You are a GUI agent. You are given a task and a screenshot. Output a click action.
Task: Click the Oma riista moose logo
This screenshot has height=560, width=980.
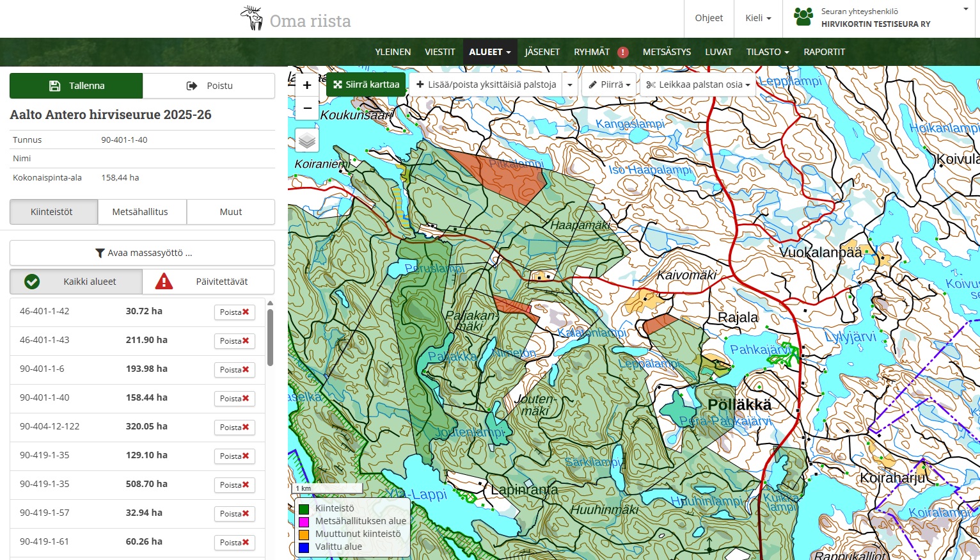coord(252,19)
